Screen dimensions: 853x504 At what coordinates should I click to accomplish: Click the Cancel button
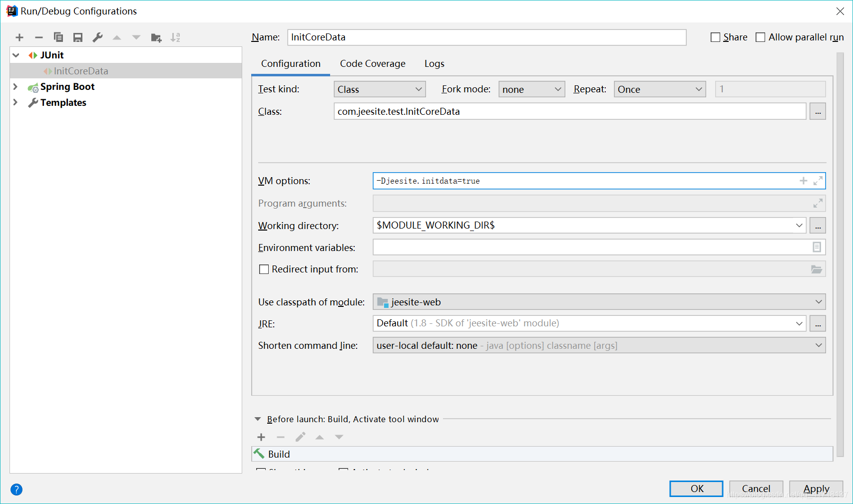click(756, 489)
